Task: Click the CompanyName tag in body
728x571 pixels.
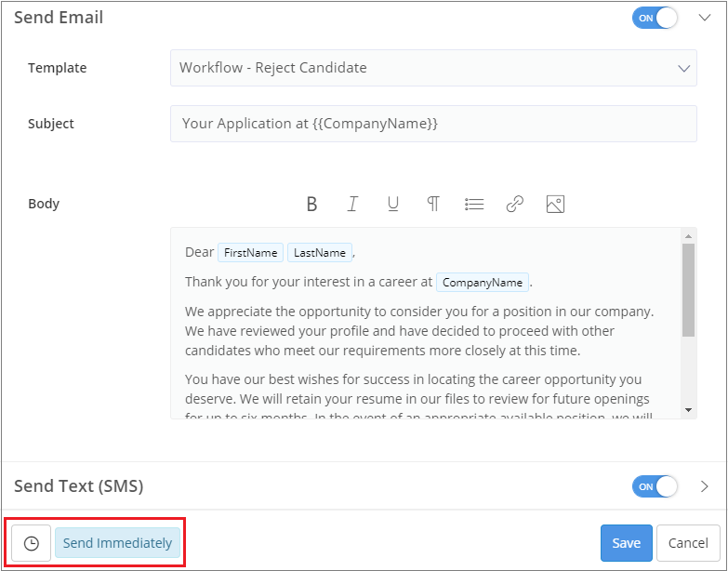Action: click(x=483, y=283)
